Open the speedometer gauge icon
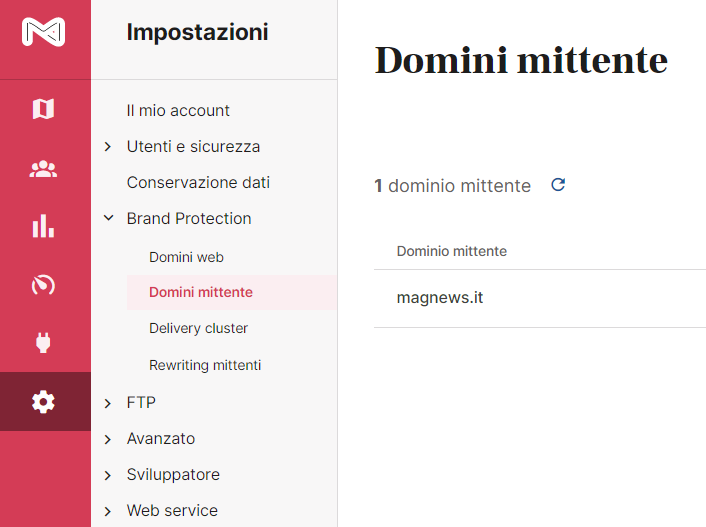The width and height of the screenshot is (706, 527). point(43,285)
